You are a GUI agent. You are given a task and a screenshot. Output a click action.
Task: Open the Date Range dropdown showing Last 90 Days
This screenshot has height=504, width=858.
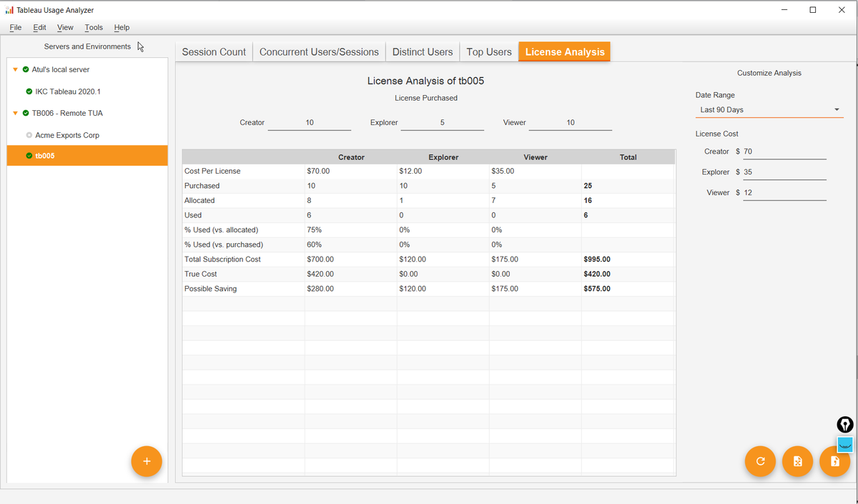point(769,109)
